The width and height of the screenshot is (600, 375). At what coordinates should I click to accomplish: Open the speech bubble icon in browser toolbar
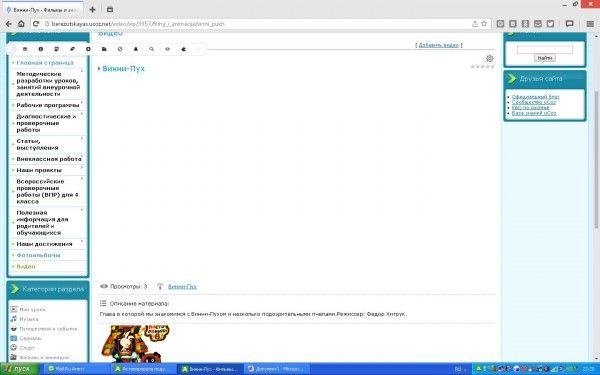click(x=570, y=24)
